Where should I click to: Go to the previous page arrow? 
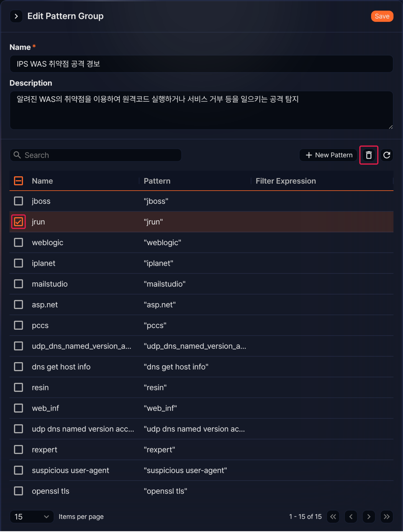pyautogui.click(x=351, y=517)
